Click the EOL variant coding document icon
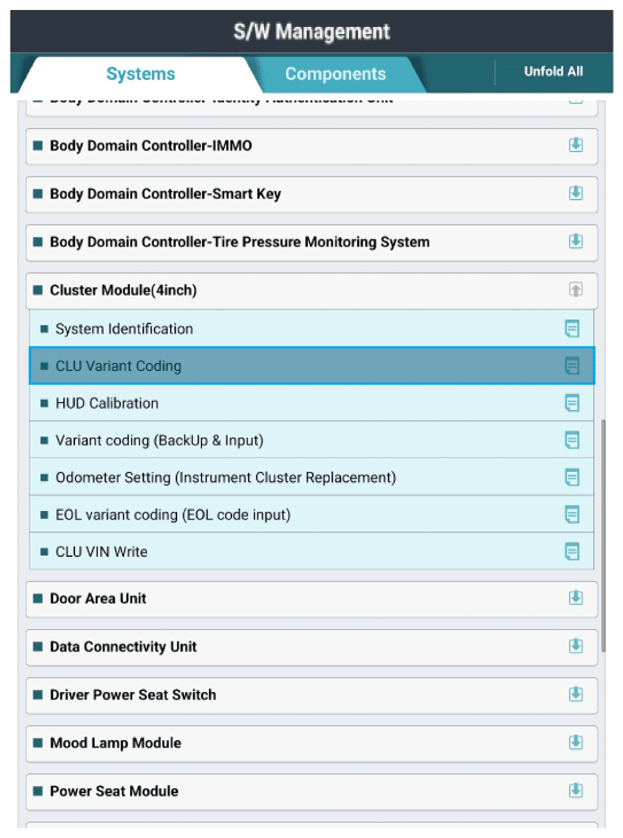The width and height of the screenshot is (623, 838). (572, 515)
